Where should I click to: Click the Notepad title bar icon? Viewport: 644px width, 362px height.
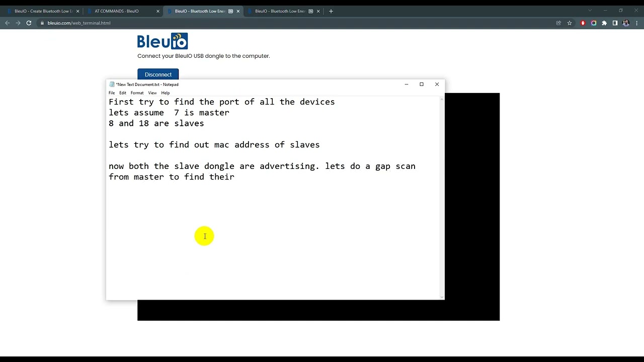[112, 84]
